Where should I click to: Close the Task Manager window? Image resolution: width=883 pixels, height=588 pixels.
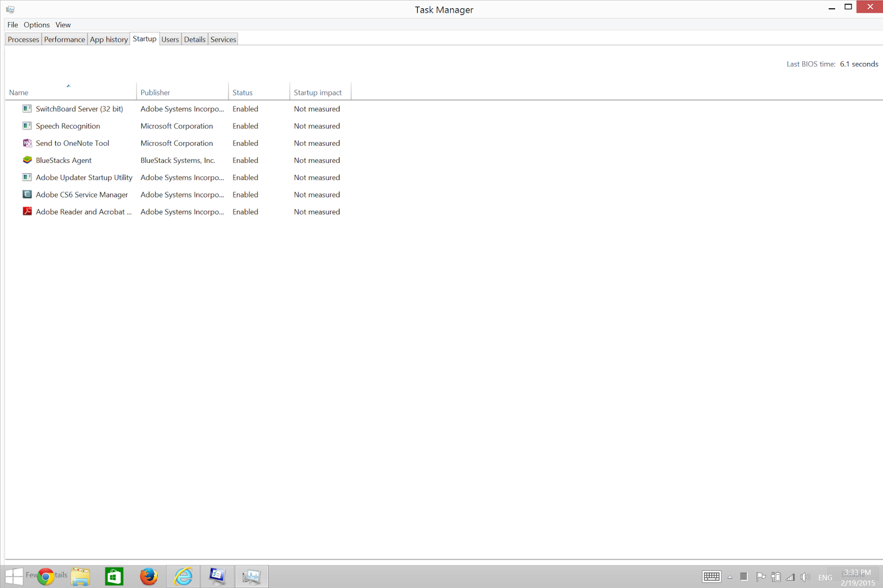(x=870, y=7)
